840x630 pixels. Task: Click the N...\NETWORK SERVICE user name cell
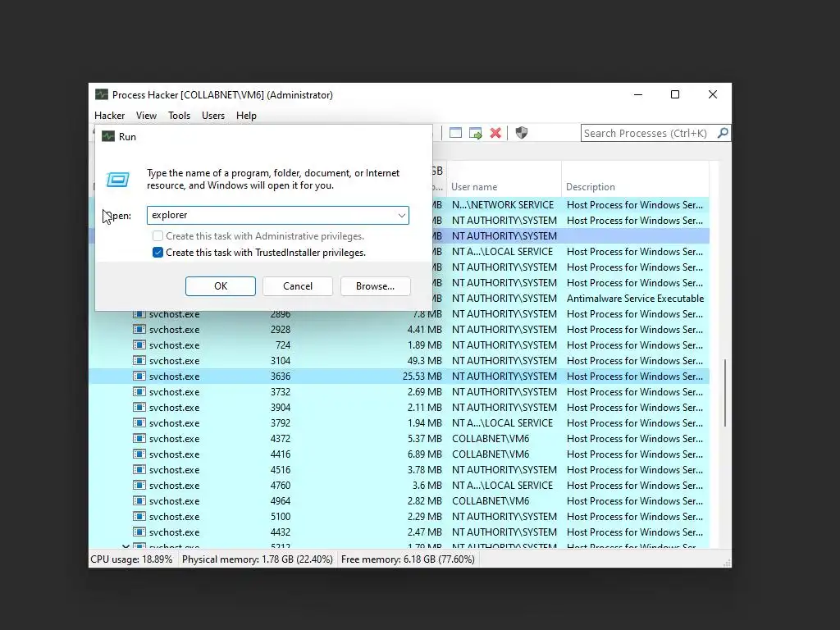click(503, 204)
